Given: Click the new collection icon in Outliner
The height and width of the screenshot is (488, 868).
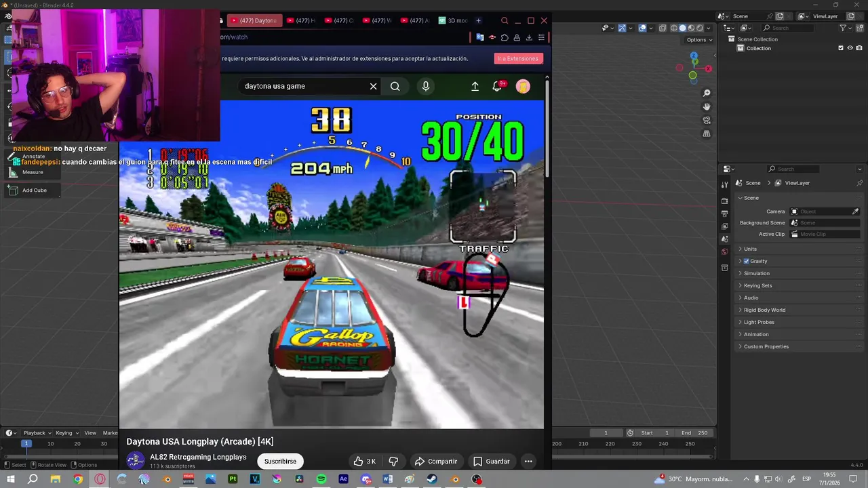Looking at the screenshot, I should point(859,28).
